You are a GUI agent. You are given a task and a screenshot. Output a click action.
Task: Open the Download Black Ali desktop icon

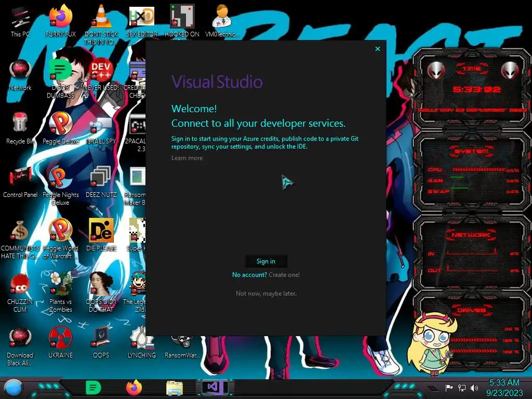[20, 346]
